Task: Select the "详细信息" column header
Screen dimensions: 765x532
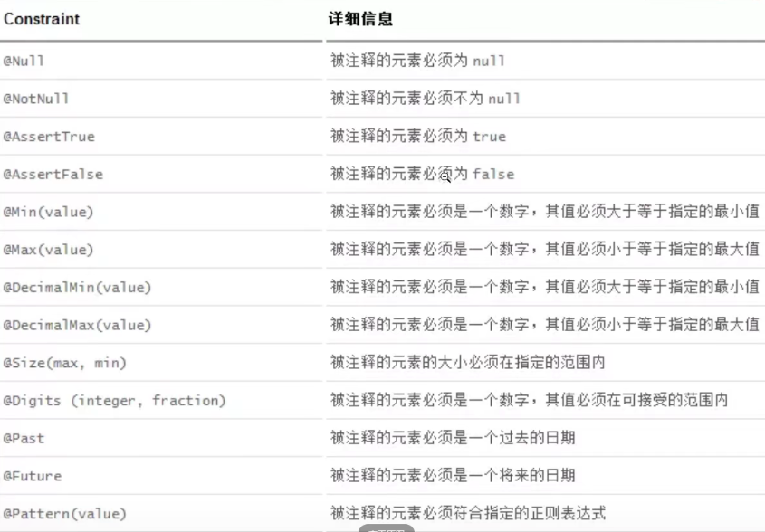Action: pos(360,19)
